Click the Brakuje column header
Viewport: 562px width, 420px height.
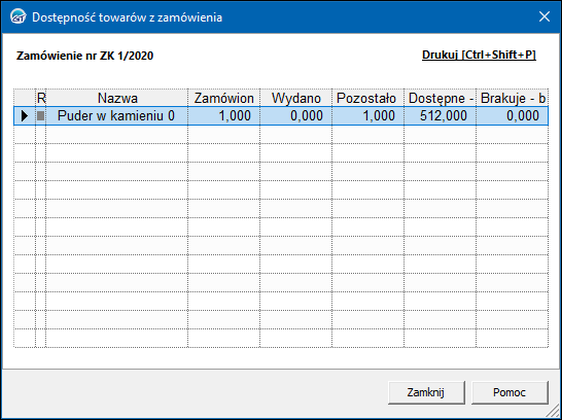point(512,98)
